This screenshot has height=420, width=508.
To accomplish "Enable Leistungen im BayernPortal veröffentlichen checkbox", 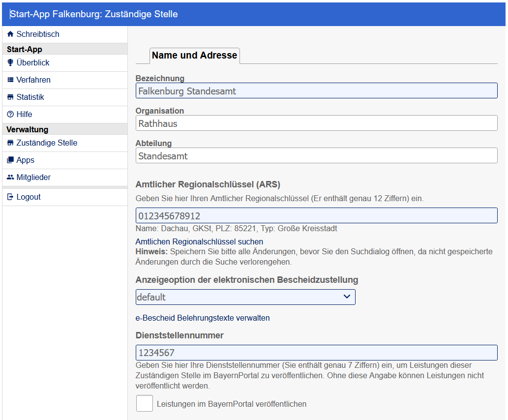I will (x=145, y=404).
